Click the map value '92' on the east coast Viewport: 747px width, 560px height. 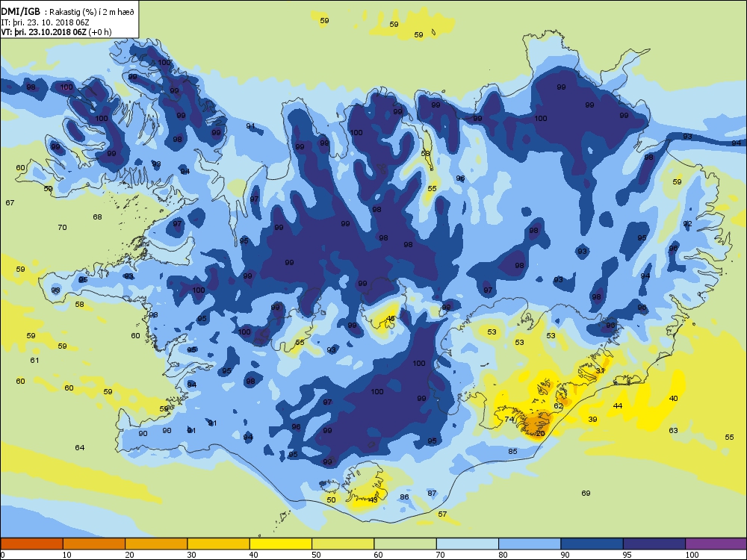[687, 223]
